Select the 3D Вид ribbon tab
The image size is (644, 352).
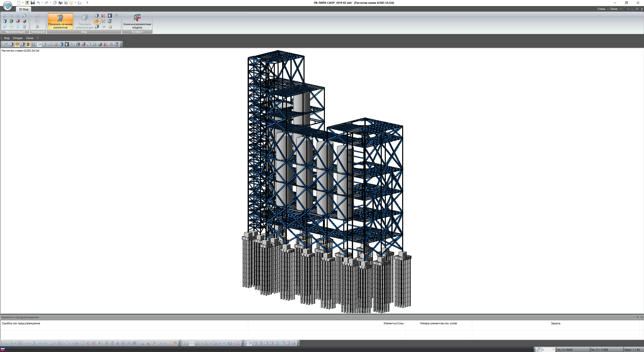tap(23, 9)
